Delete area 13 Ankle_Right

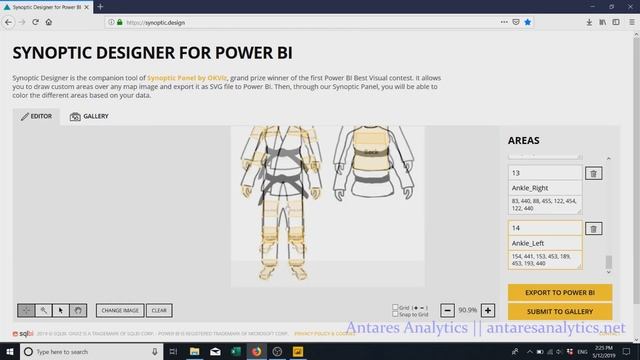[x=593, y=173]
